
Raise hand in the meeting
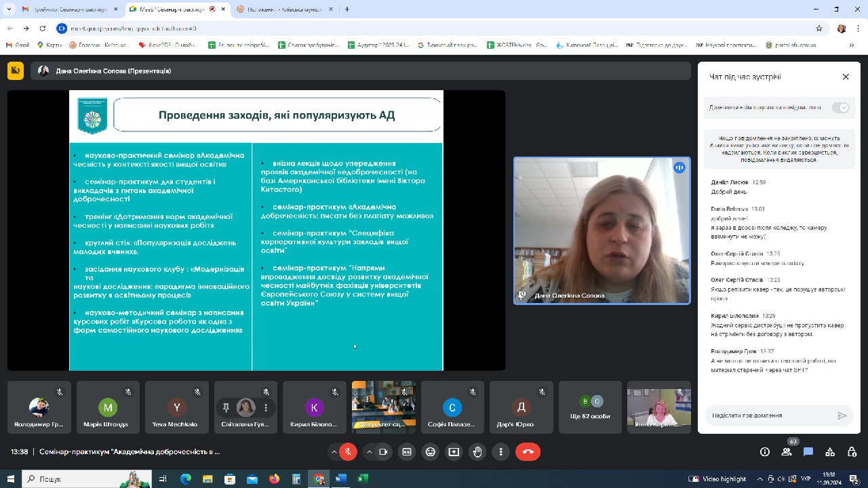(478, 452)
